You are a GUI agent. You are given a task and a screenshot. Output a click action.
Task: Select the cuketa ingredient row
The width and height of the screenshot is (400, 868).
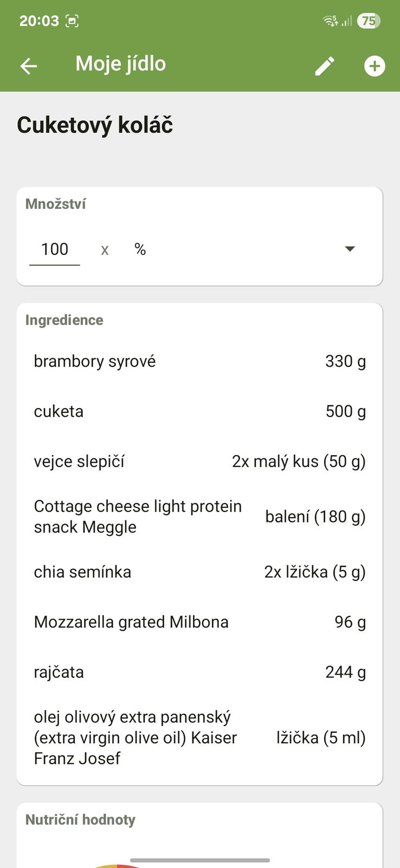(x=199, y=411)
